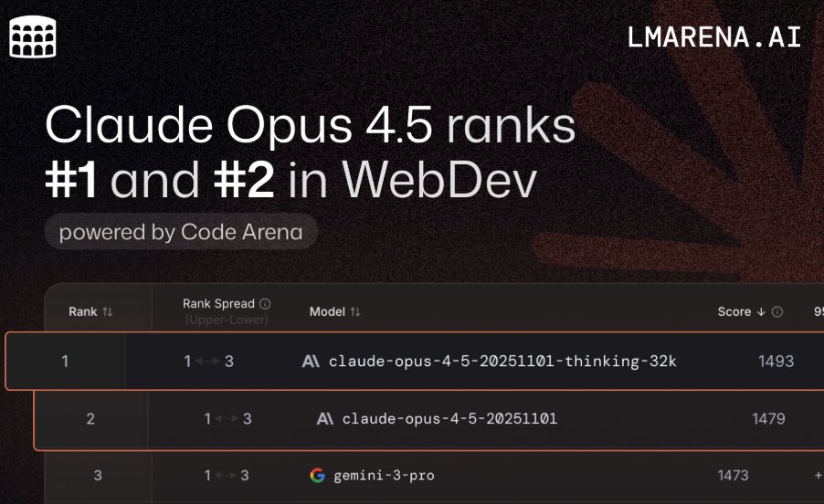Open the LMARENA.AI site label

(x=714, y=37)
